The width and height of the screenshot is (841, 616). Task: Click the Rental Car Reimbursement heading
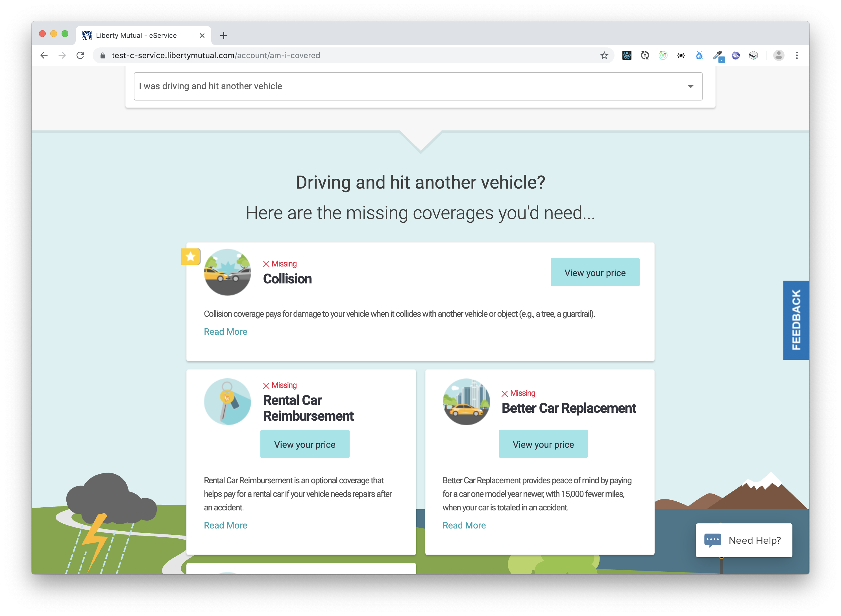tap(308, 408)
